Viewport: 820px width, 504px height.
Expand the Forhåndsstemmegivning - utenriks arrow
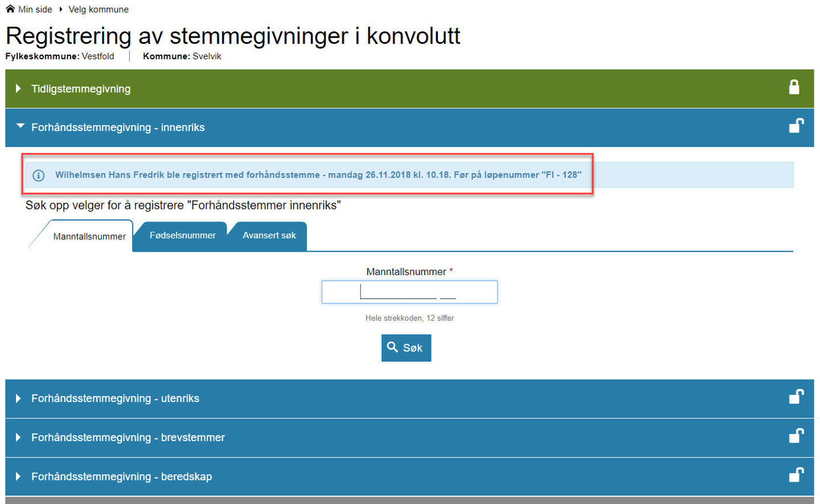tap(18, 399)
